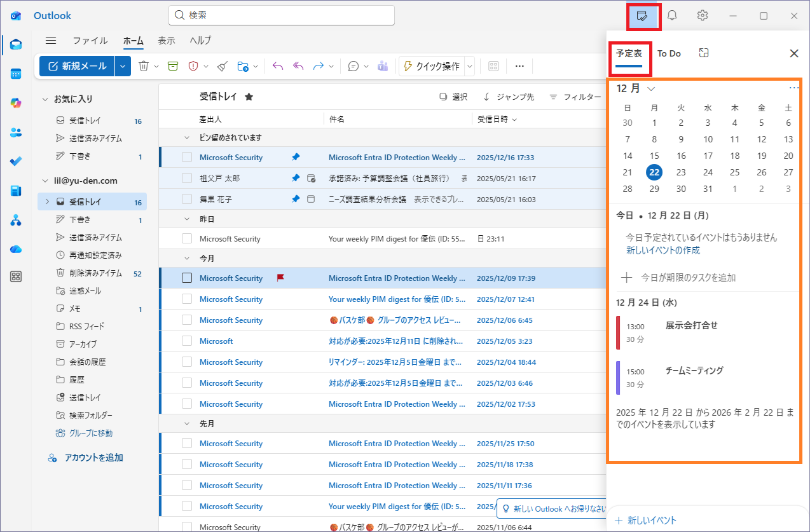Open the People contacts icon in the app rail

[17, 132]
